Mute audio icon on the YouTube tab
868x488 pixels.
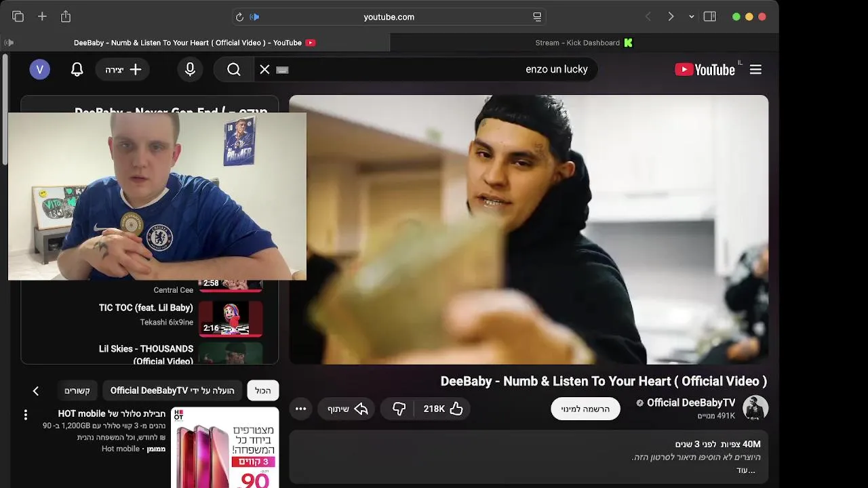[x=9, y=43]
